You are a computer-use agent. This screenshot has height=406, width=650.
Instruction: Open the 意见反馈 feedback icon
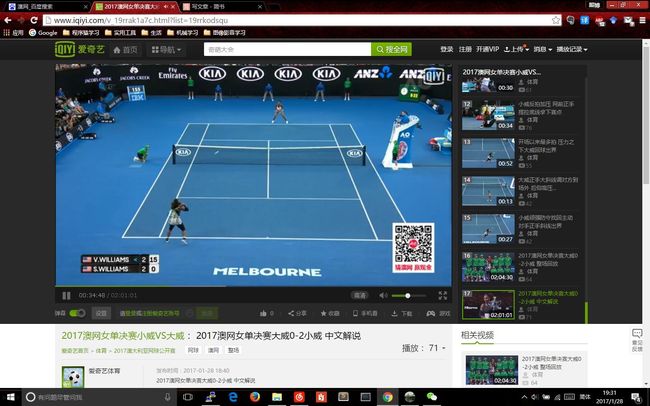pos(637,340)
